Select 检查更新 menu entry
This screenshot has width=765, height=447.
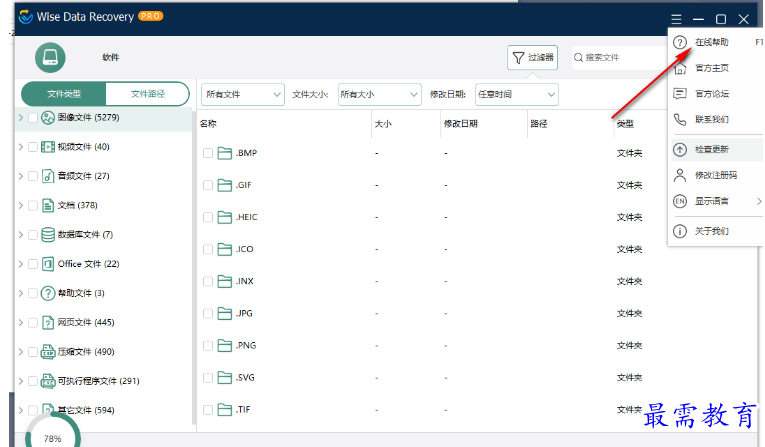[x=715, y=149]
